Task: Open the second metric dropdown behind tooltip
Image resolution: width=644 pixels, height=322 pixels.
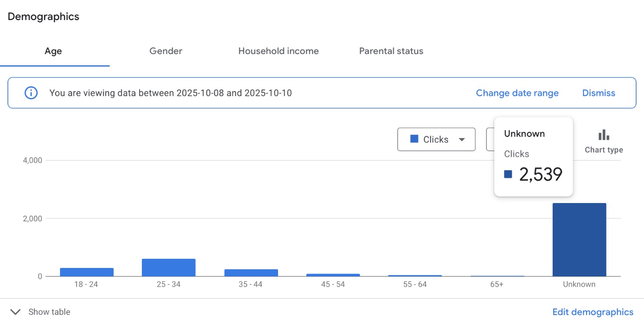Action: (x=490, y=139)
